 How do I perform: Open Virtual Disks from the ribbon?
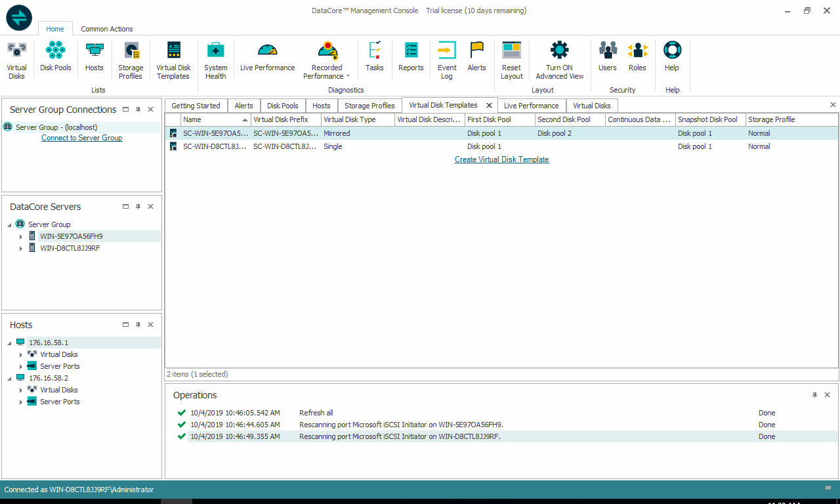(x=17, y=60)
